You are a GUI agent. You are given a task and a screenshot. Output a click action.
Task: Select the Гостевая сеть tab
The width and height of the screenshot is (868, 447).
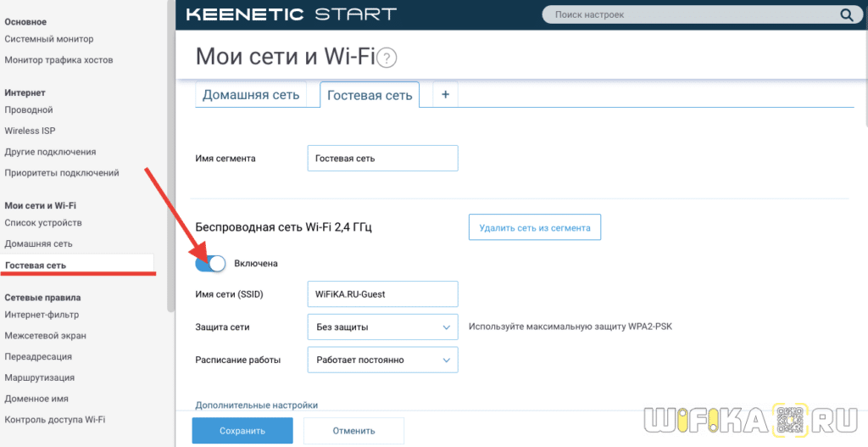(370, 95)
